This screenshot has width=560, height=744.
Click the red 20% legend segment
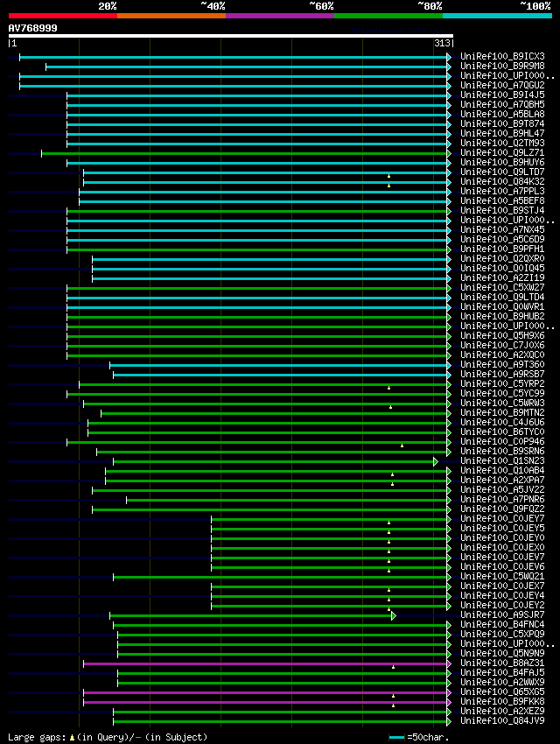pyautogui.click(x=63, y=16)
